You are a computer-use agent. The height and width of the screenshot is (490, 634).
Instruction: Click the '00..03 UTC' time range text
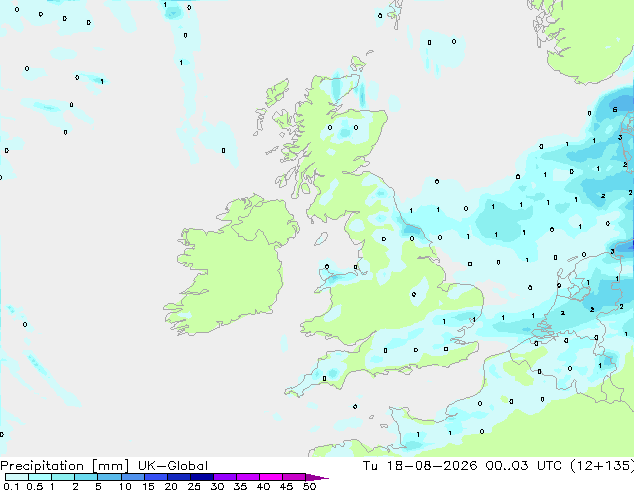point(523,466)
